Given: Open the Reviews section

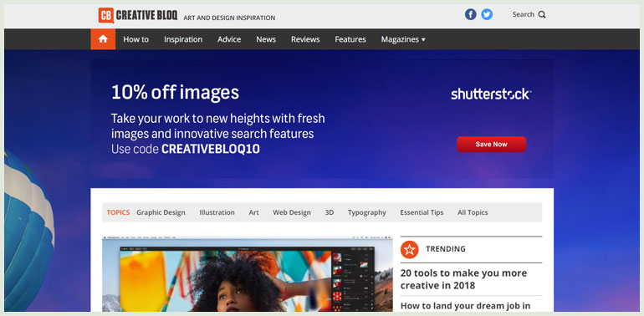Looking at the screenshot, I should tap(305, 39).
